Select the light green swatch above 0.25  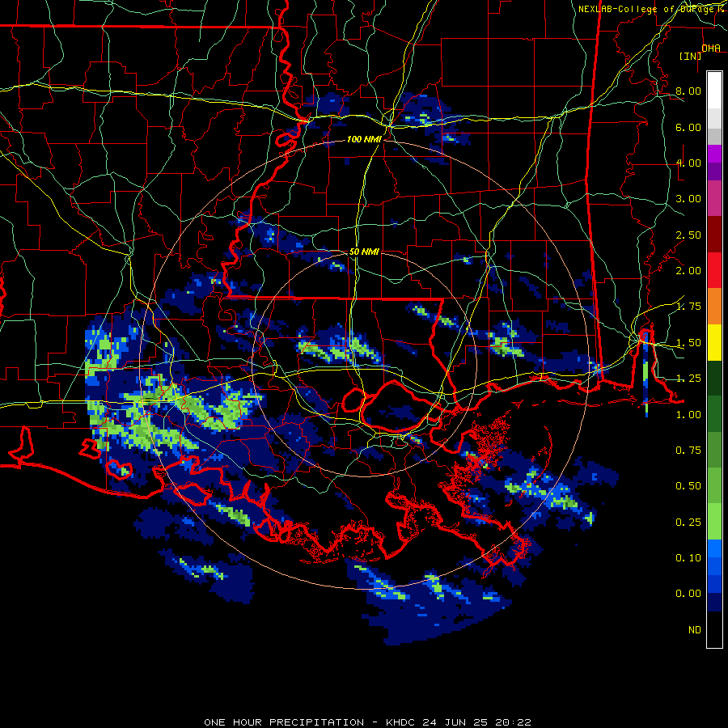pos(714,522)
